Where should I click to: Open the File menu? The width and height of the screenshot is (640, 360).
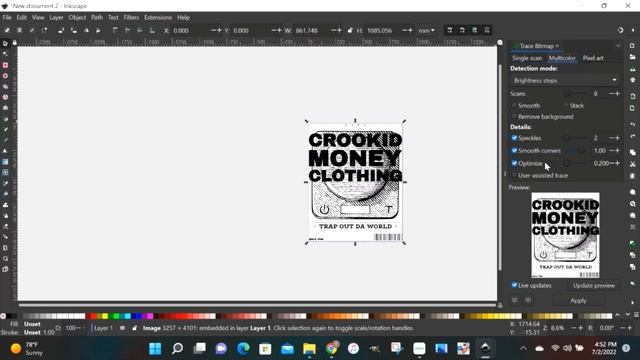(7, 18)
